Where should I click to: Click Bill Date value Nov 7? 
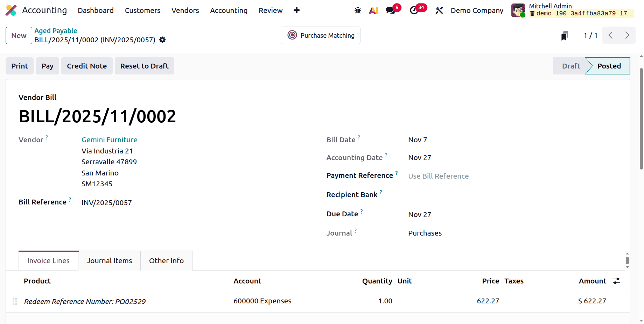pyautogui.click(x=418, y=140)
